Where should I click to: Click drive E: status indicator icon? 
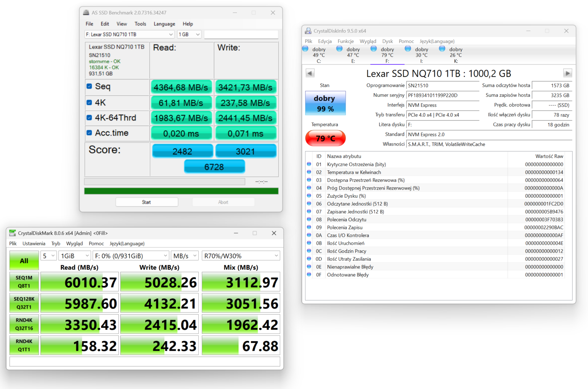pyautogui.click(x=339, y=48)
